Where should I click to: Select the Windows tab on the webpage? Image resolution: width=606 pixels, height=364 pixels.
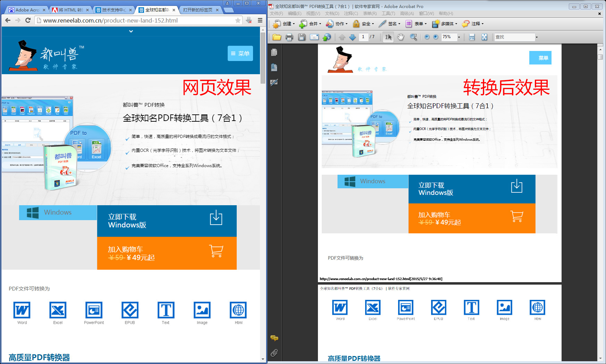tap(58, 213)
